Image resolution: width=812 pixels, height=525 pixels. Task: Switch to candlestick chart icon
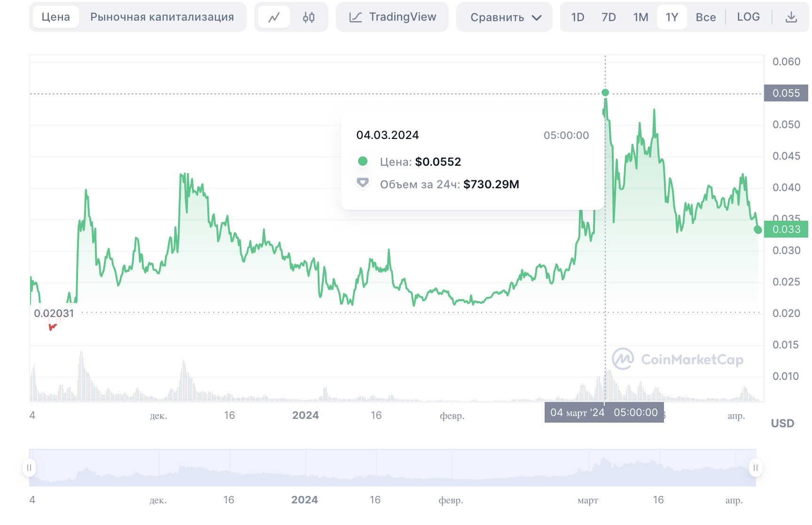click(x=309, y=17)
